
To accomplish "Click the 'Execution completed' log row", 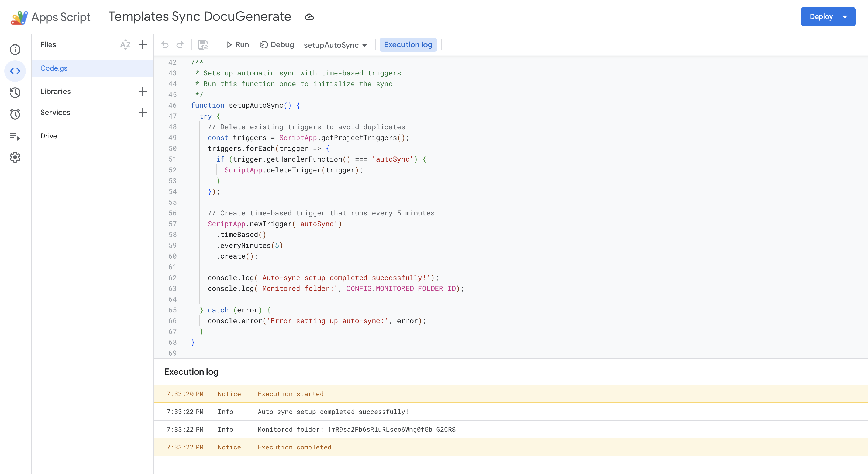I will coord(511,447).
